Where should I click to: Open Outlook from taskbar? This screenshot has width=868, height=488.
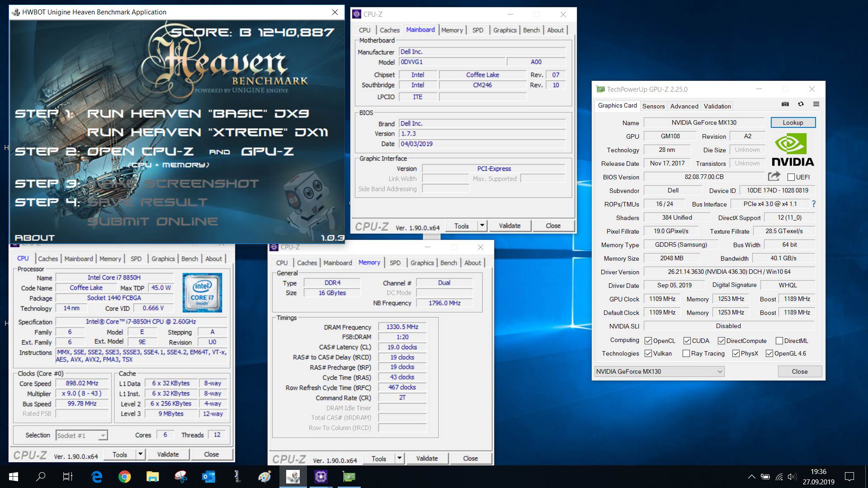209,477
